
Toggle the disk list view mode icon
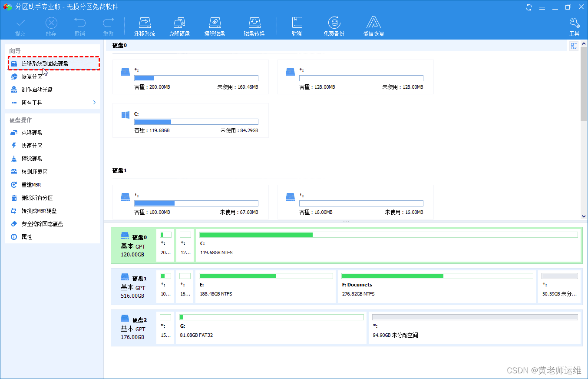574,46
